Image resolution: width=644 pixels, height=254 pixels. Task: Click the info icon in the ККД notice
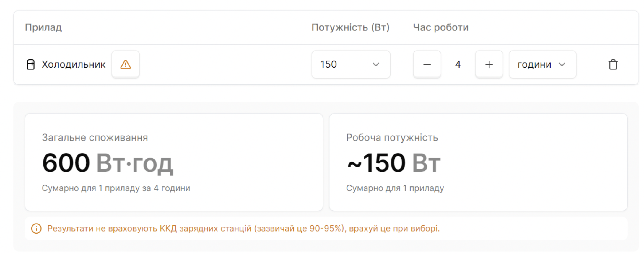[x=36, y=228]
